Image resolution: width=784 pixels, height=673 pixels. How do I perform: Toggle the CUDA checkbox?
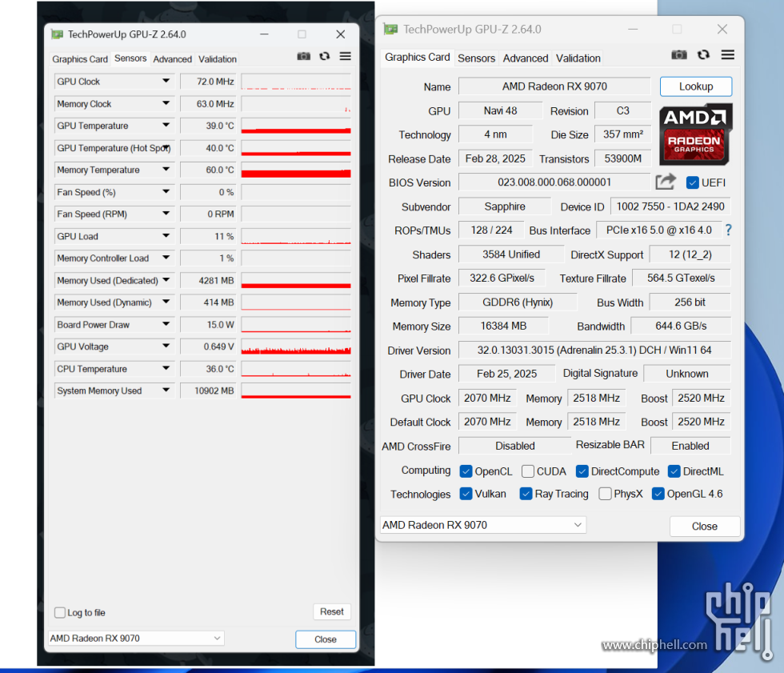[x=527, y=471]
